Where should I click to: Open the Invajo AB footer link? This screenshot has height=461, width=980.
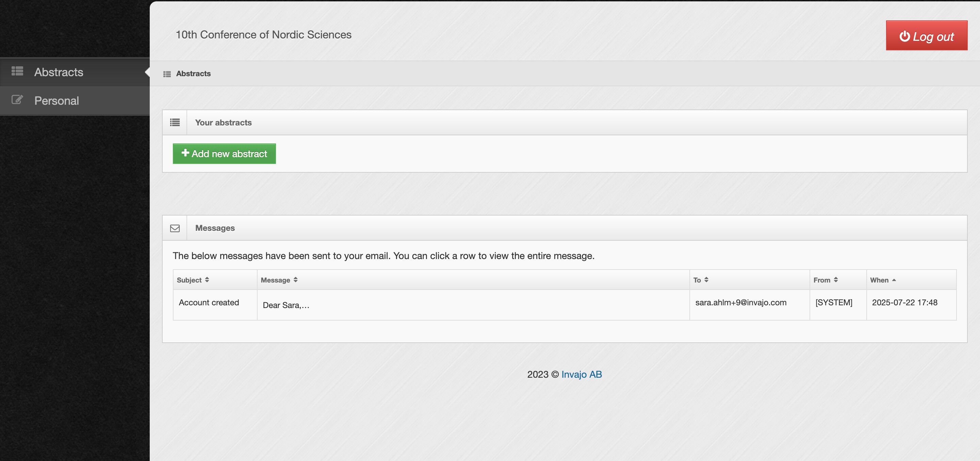[581, 374]
